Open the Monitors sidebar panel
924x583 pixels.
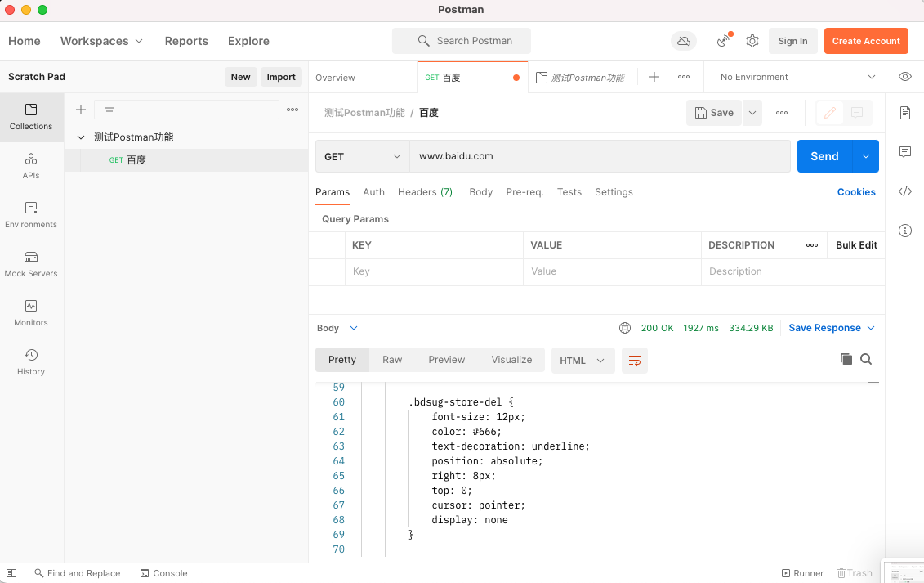point(31,312)
